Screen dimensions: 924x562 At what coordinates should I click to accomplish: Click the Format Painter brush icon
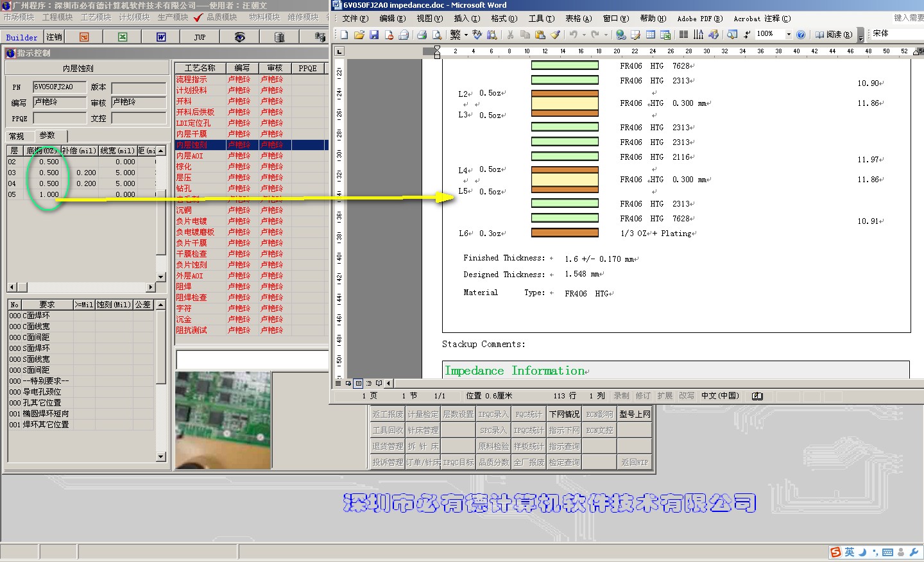pyautogui.click(x=556, y=35)
